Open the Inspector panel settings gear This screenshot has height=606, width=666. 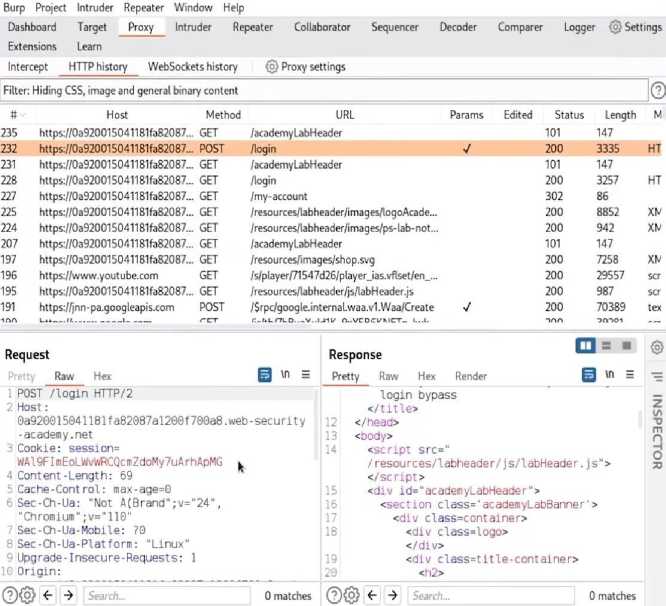(657, 347)
